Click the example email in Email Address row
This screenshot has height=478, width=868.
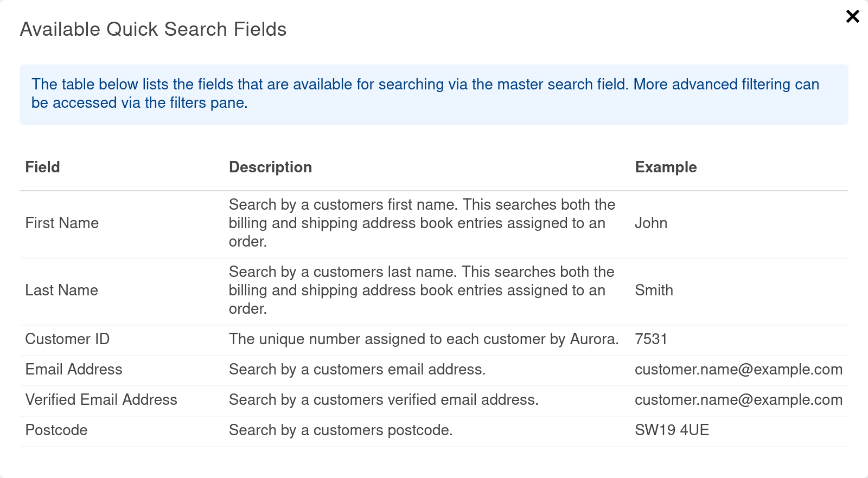(x=738, y=370)
